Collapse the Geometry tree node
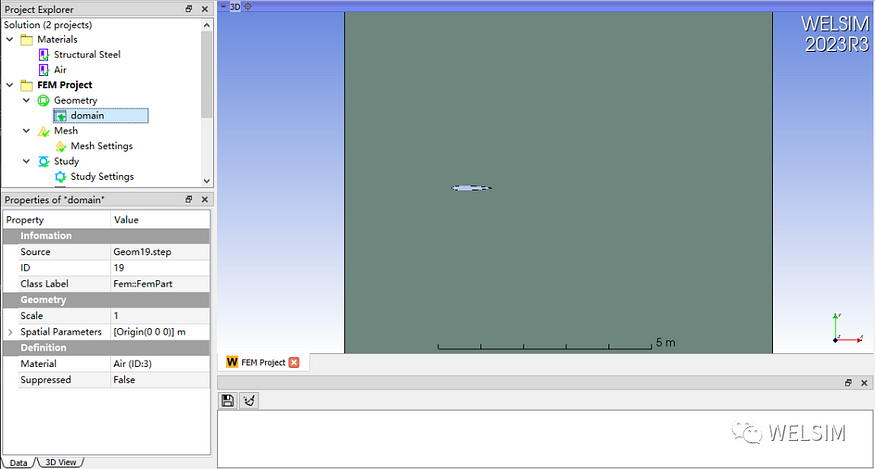This screenshot has height=469, width=875. (x=26, y=100)
